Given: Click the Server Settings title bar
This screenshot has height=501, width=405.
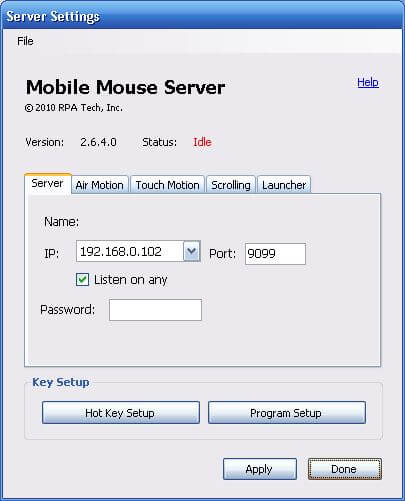Looking at the screenshot, I should click(202, 16).
